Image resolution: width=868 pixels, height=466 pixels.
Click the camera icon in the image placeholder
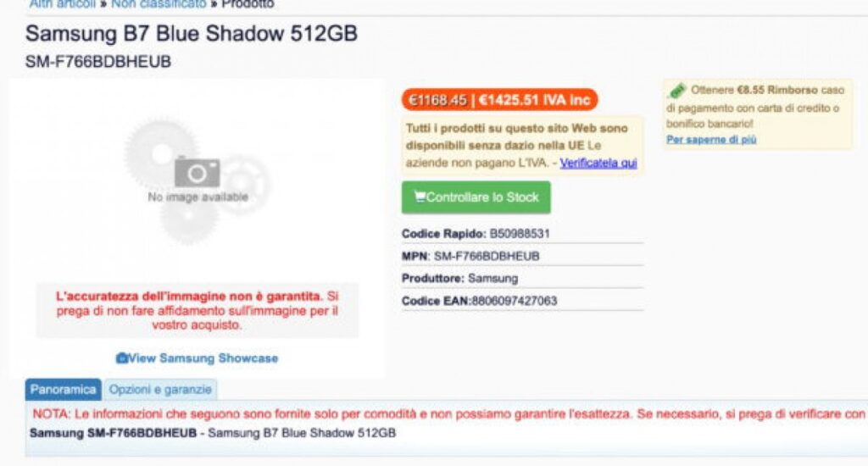tap(197, 172)
